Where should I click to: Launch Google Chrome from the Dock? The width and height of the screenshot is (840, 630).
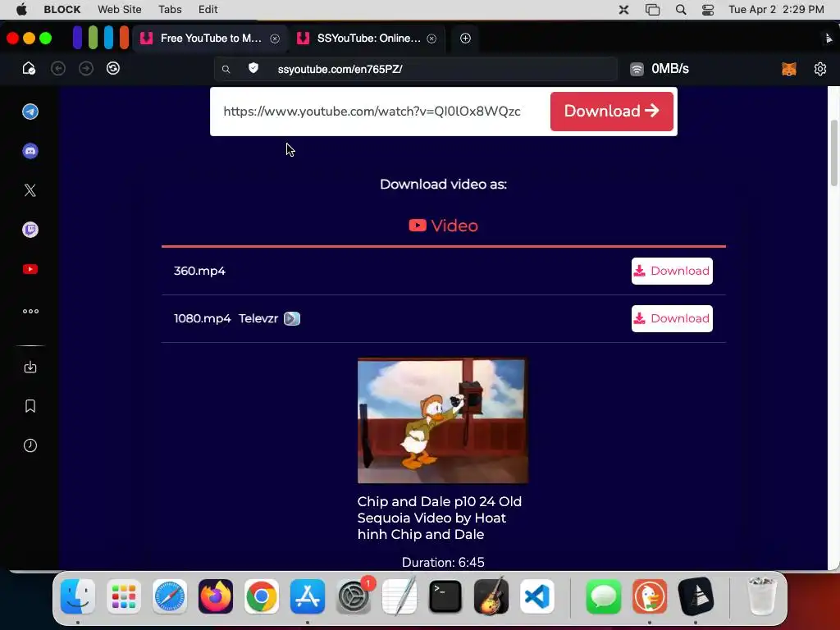point(262,596)
